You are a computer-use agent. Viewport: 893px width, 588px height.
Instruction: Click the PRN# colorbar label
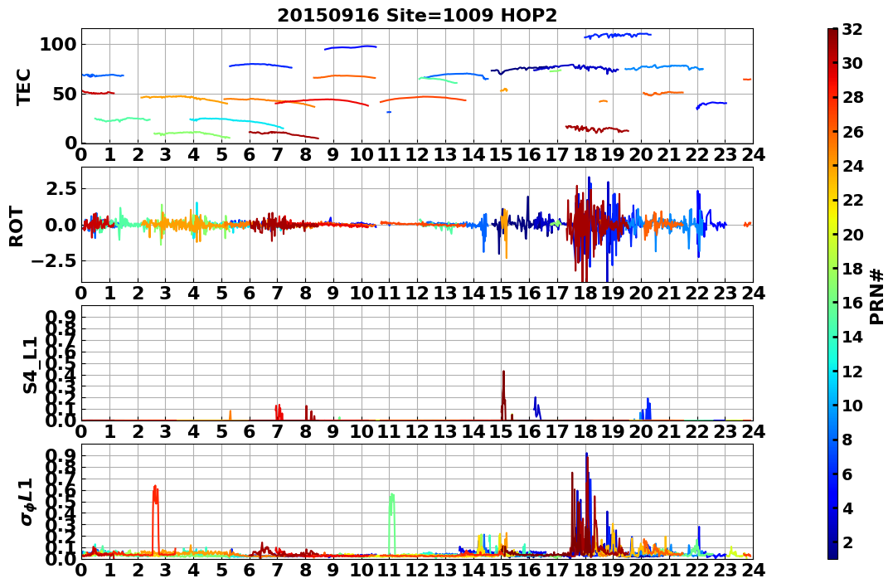point(877,297)
